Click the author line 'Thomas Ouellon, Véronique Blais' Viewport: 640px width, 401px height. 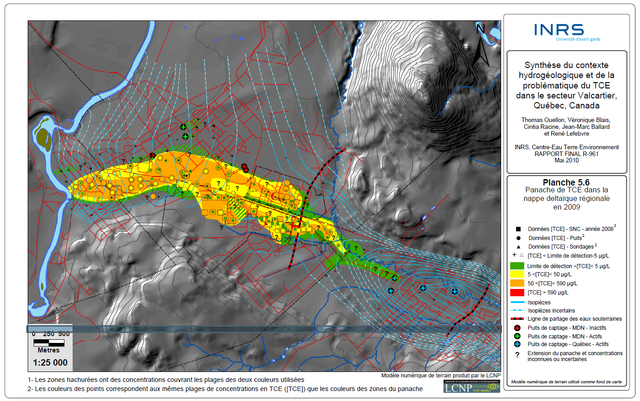tap(566, 120)
